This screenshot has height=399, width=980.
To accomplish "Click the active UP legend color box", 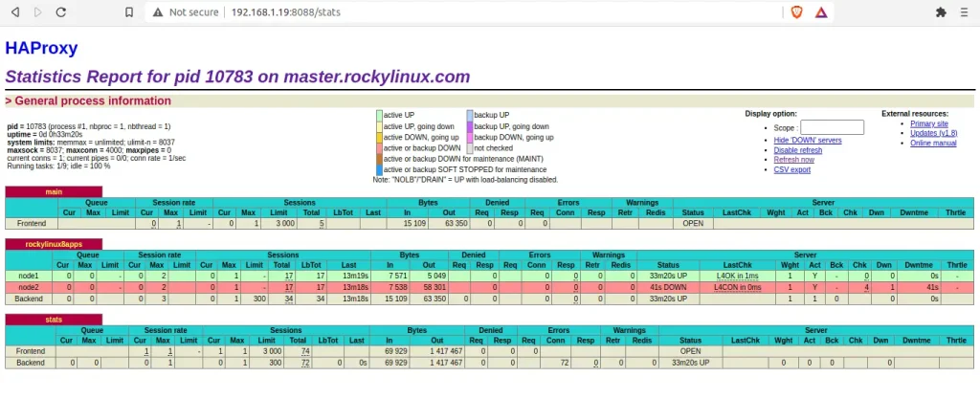I will [x=379, y=115].
